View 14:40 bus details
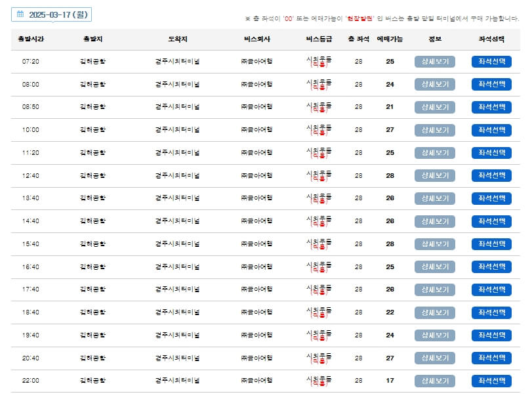The image size is (532, 407). [435, 221]
